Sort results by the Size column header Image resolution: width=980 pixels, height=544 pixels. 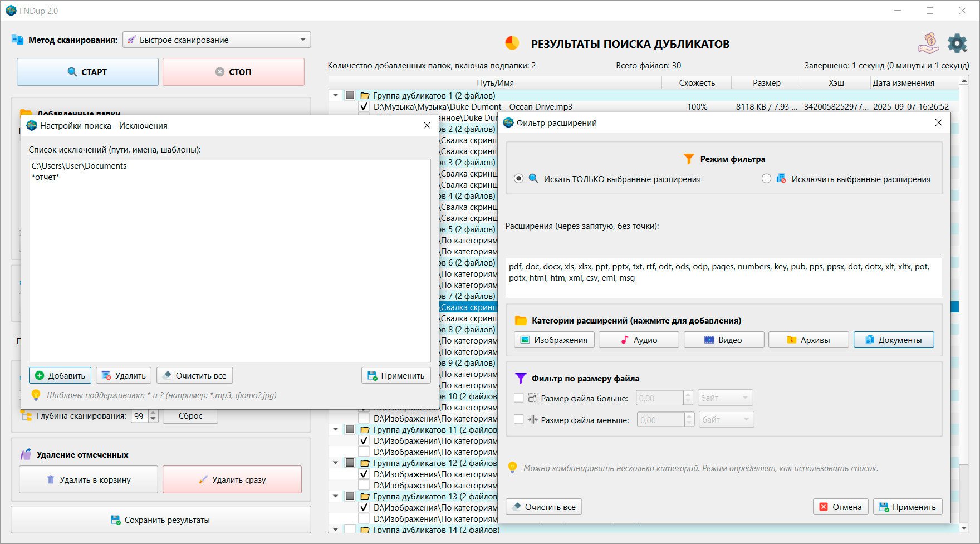tap(766, 82)
